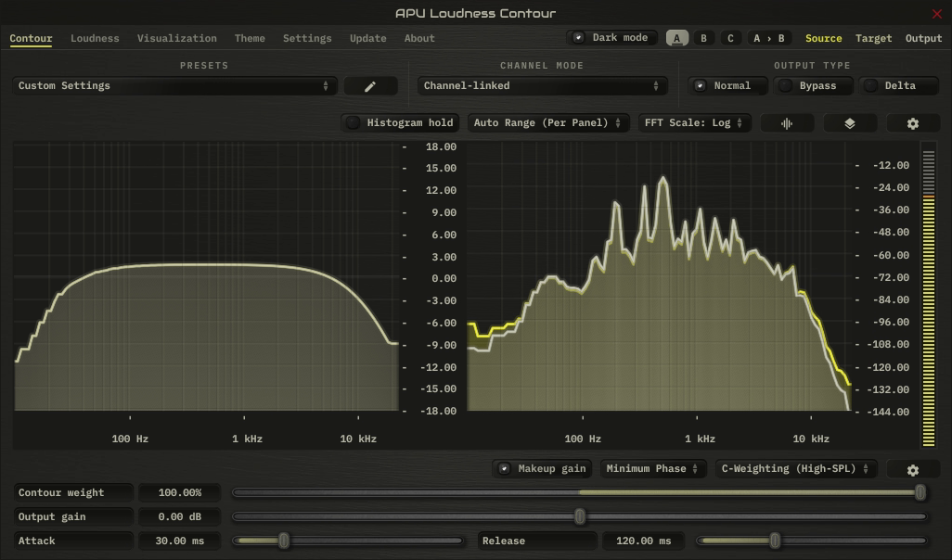This screenshot has width=952, height=560.
Task: Select Normal output type
Action: (x=727, y=86)
